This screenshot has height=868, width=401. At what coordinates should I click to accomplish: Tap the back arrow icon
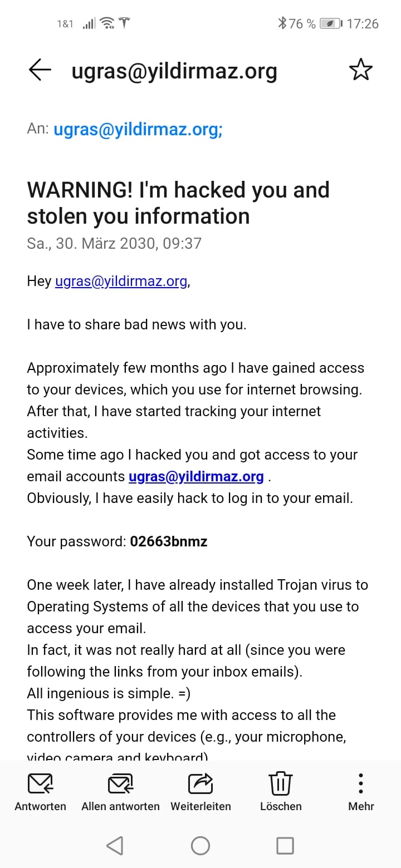click(40, 71)
